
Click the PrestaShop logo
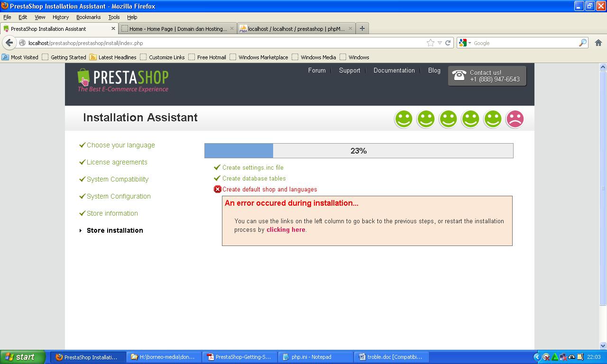click(123, 80)
